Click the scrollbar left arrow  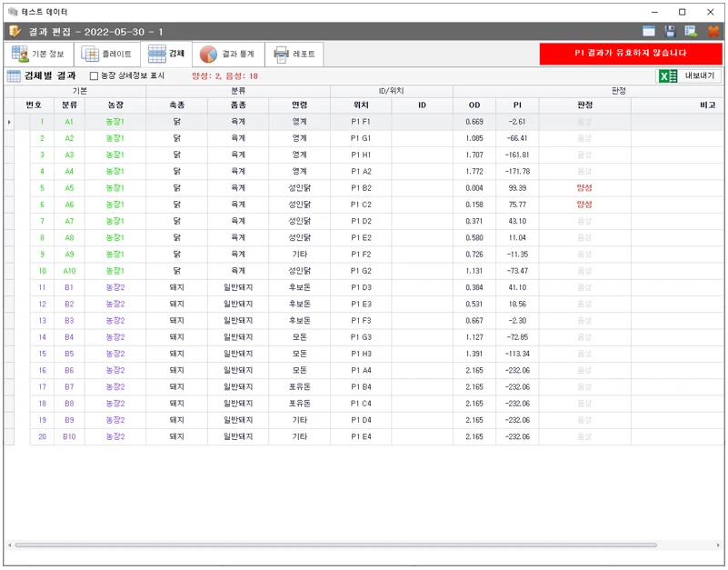click(9, 545)
